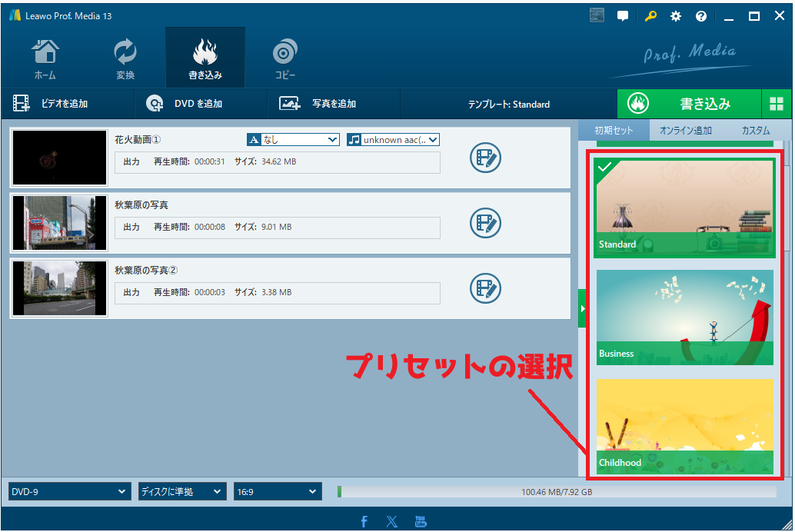
Task: Open the ホーム home module
Action: click(x=45, y=59)
